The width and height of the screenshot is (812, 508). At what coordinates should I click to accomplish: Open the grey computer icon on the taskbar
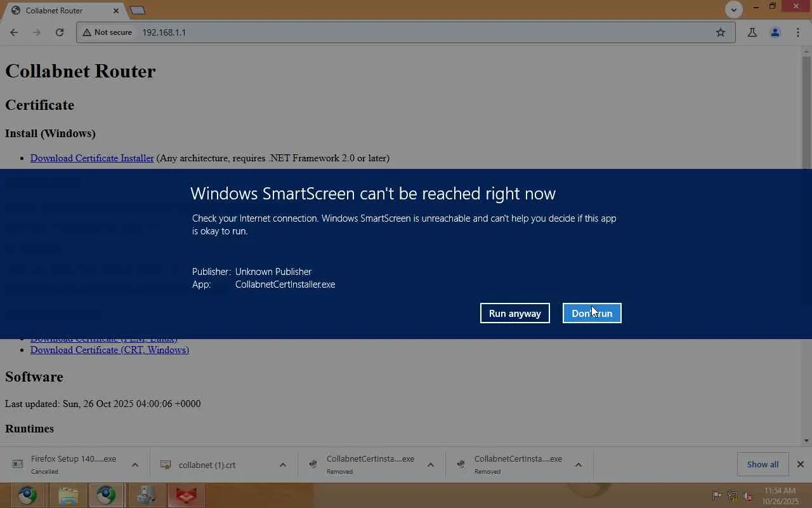click(x=147, y=495)
